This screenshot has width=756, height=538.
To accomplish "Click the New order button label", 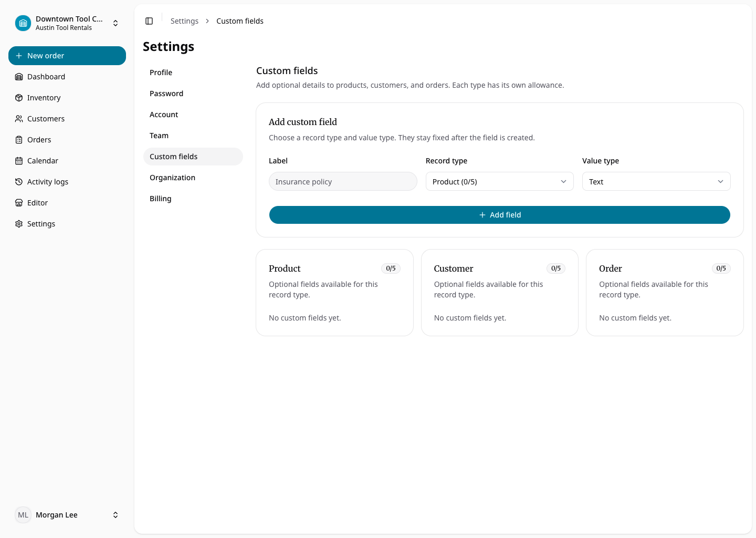I will [x=46, y=56].
